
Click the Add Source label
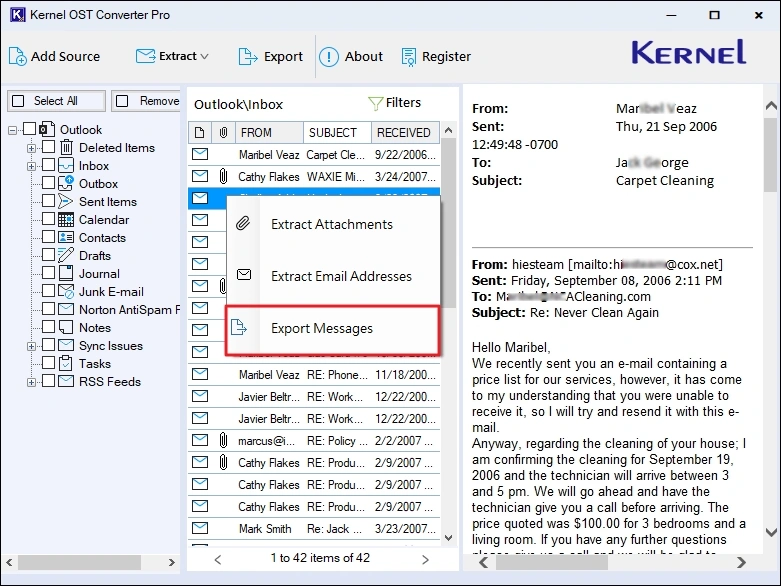65,56
